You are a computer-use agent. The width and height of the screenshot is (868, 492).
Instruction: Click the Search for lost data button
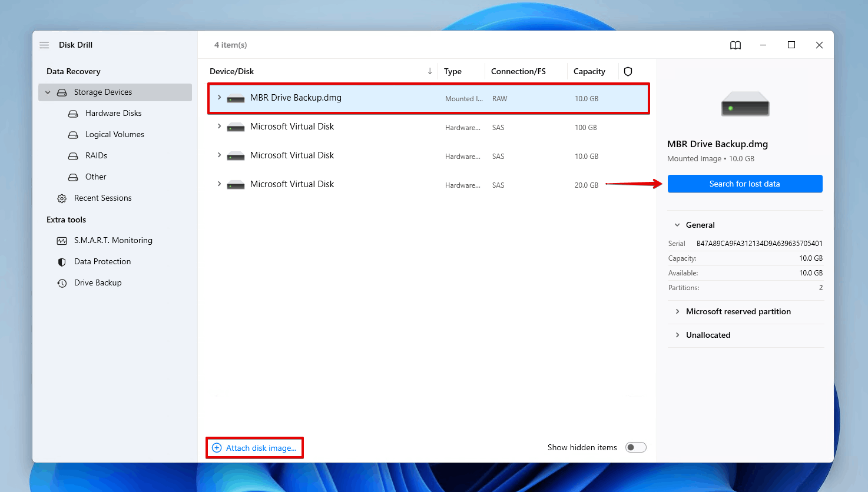[745, 184]
